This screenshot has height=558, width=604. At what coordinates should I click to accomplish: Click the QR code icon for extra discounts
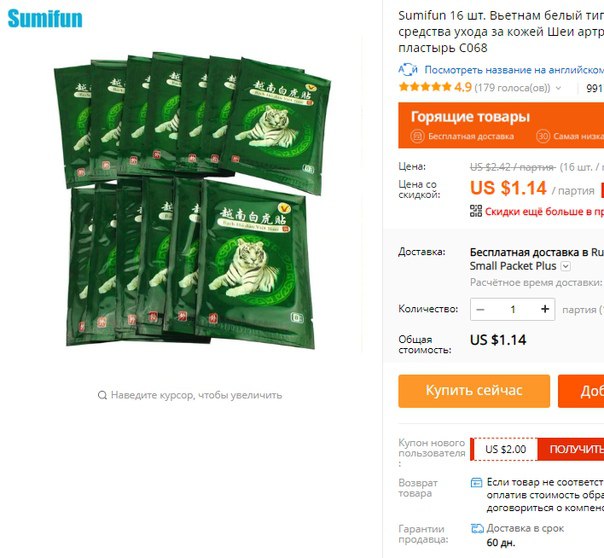pyautogui.click(x=476, y=211)
